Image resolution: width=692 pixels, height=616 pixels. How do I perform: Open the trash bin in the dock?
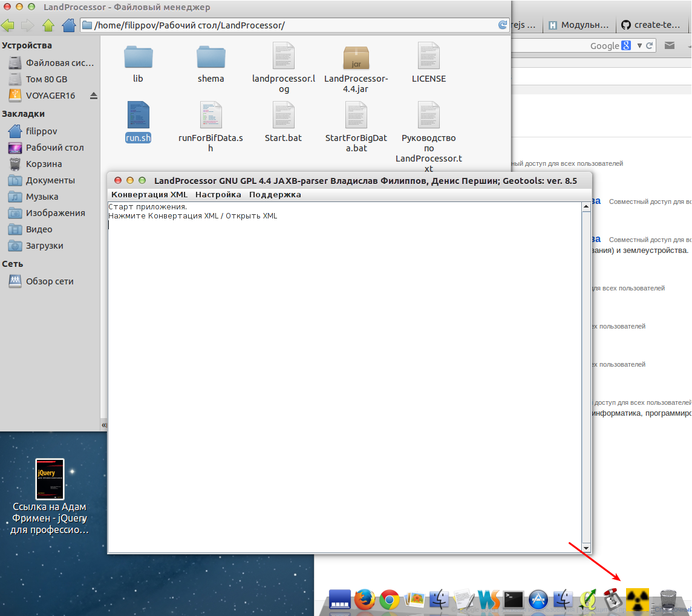[668, 599]
